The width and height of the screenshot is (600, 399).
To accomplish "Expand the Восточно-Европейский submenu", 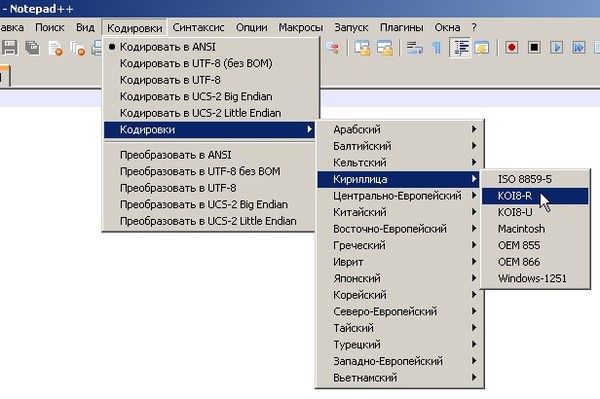I will 399,229.
